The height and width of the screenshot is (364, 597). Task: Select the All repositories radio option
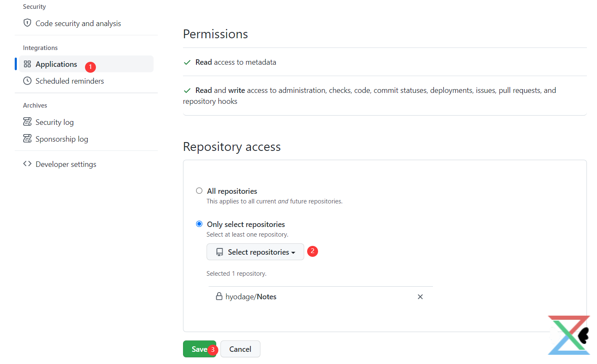tap(199, 191)
